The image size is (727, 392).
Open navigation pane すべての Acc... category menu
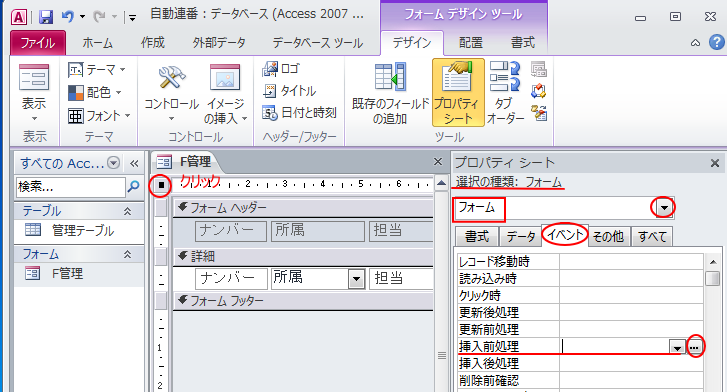pos(114,162)
